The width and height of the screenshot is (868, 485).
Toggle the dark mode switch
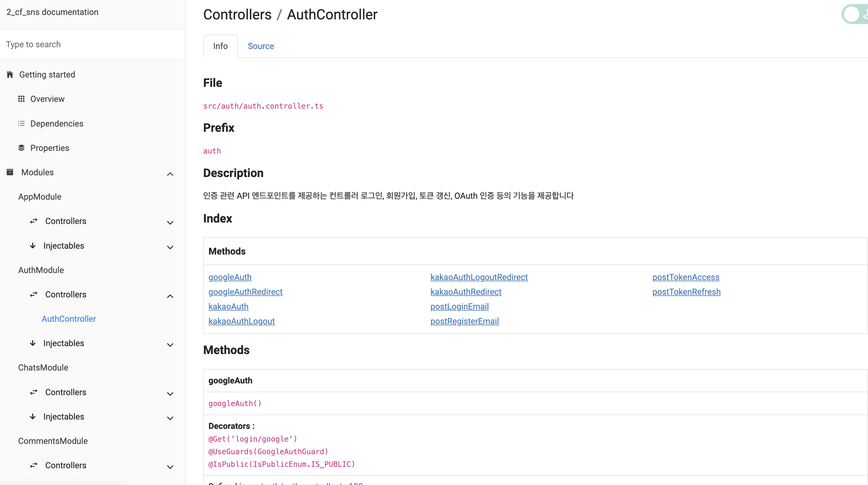tap(854, 14)
